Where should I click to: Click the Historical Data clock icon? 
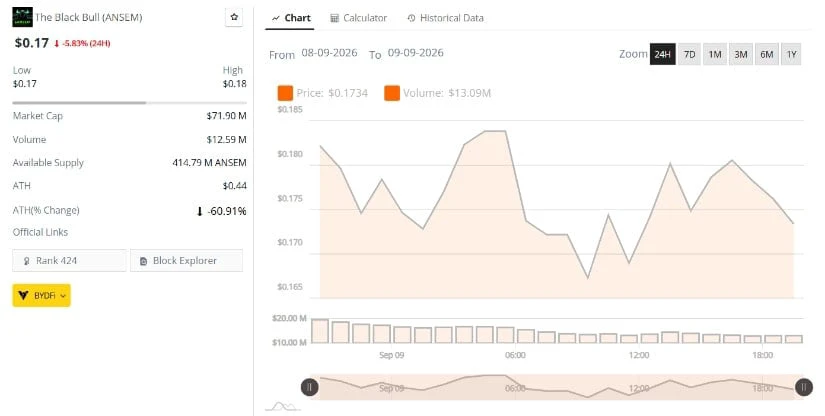[411, 18]
